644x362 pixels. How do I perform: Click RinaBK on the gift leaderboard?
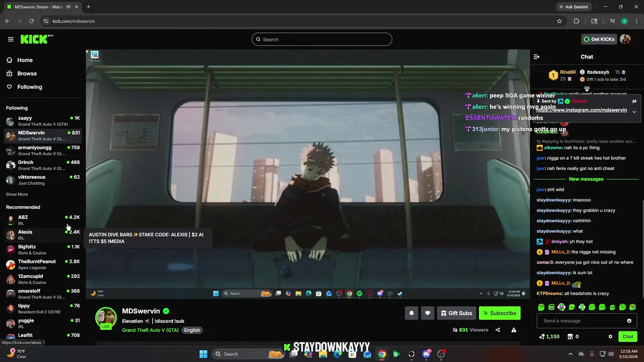[x=568, y=72]
